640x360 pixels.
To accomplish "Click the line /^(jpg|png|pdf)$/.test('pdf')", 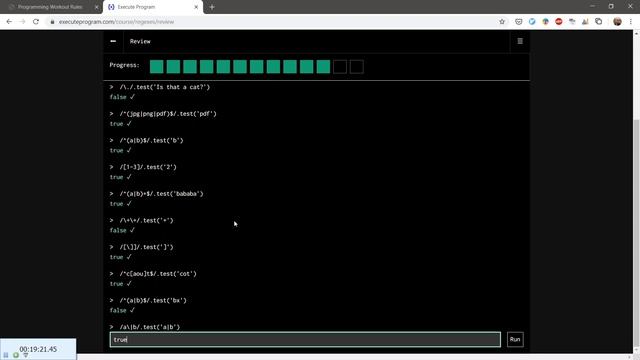I will [168, 114].
